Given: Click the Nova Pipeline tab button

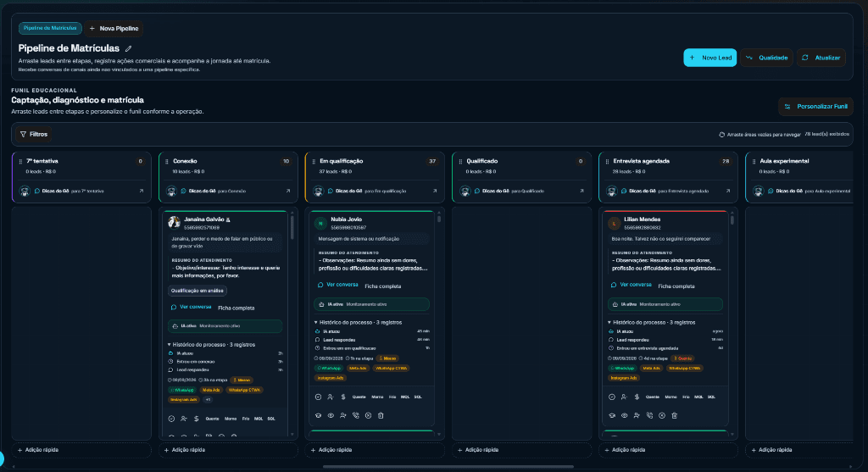Looking at the screenshot, I should click(x=114, y=28).
